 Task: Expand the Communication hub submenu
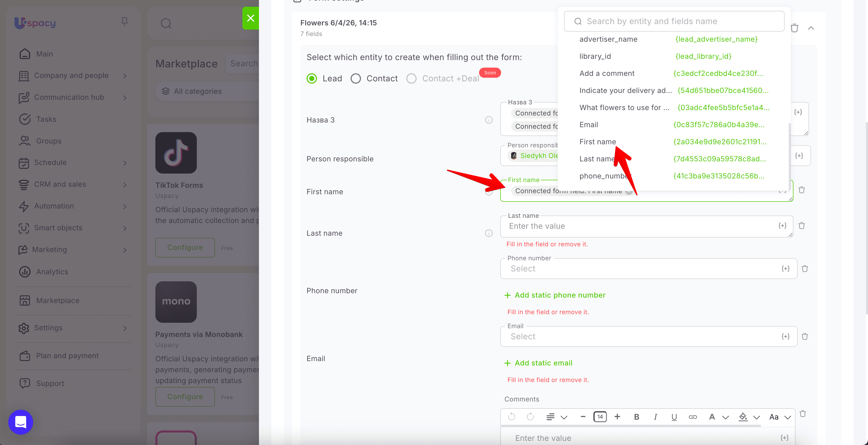[x=125, y=98]
